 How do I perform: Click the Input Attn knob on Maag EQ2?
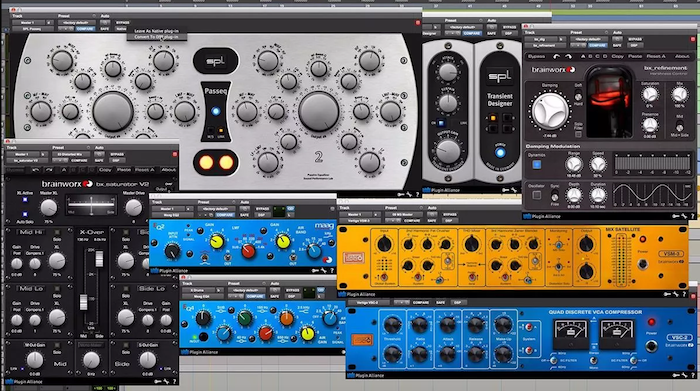(172, 251)
